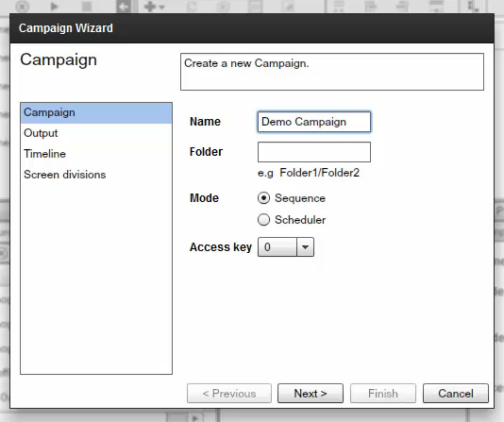Image resolution: width=504 pixels, height=422 pixels.
Task: Click into the empty Folder field
Action: tap(314, 152)
